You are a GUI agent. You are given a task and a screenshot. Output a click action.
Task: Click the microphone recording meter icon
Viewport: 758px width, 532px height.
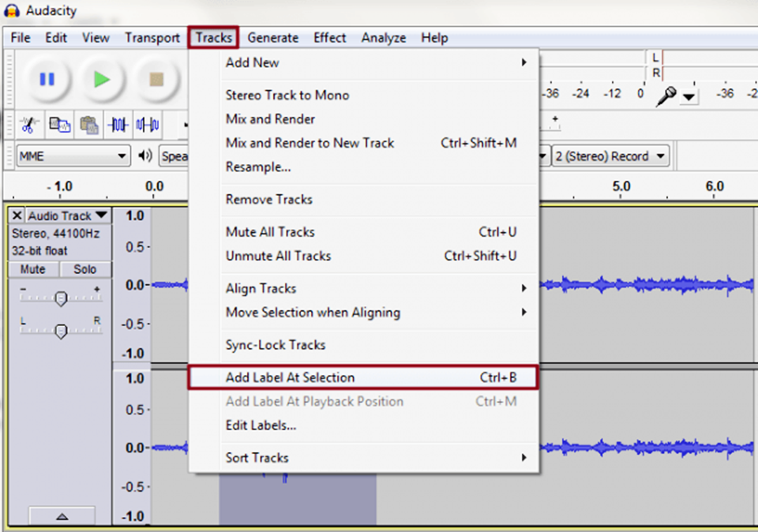click(666, 96)
